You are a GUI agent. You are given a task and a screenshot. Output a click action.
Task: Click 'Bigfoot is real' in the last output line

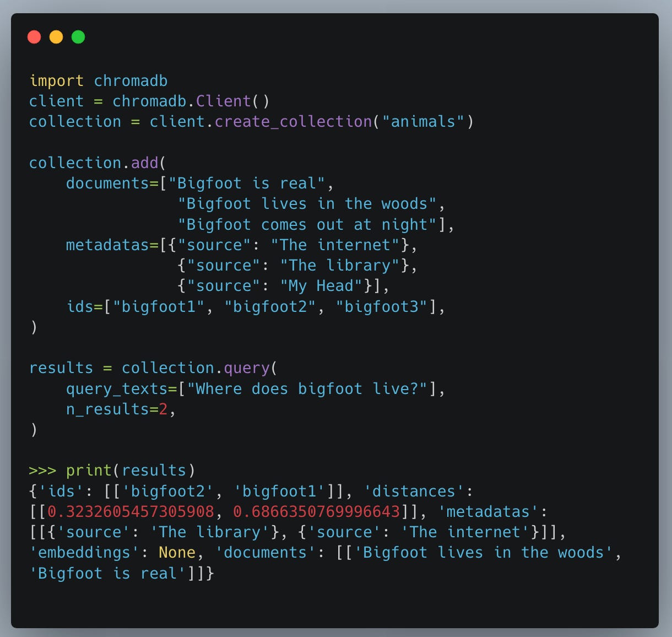[x=107, y=574]
